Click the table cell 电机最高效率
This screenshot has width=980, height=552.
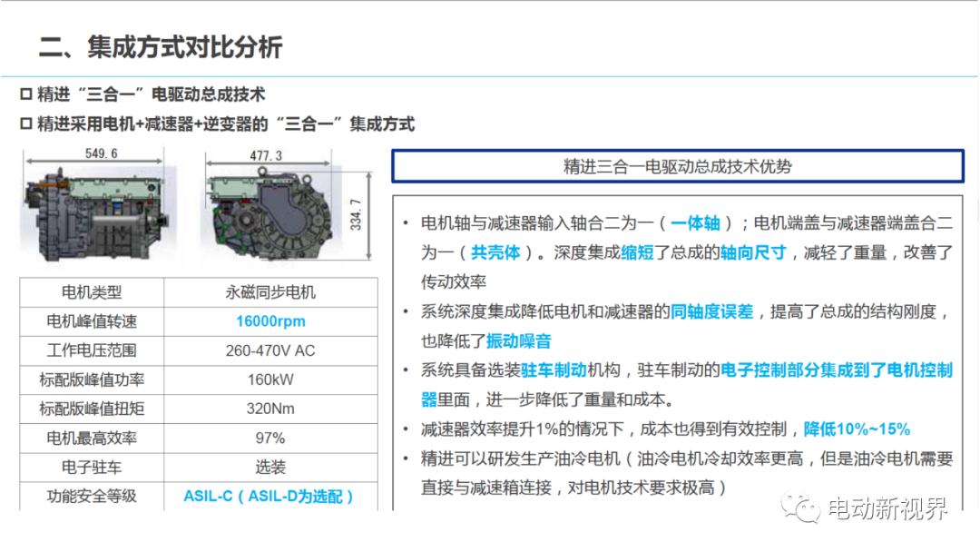[92, 439]
